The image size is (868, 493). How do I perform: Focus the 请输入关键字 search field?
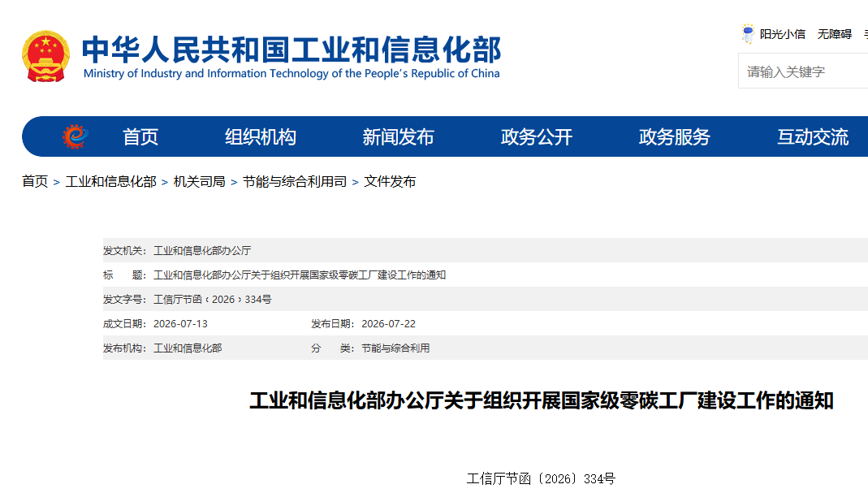coord(803,71)
